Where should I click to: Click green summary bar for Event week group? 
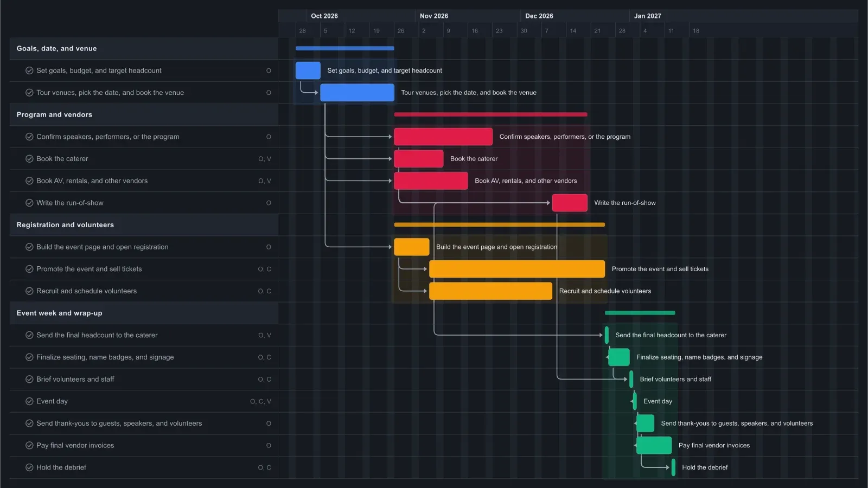640,313
